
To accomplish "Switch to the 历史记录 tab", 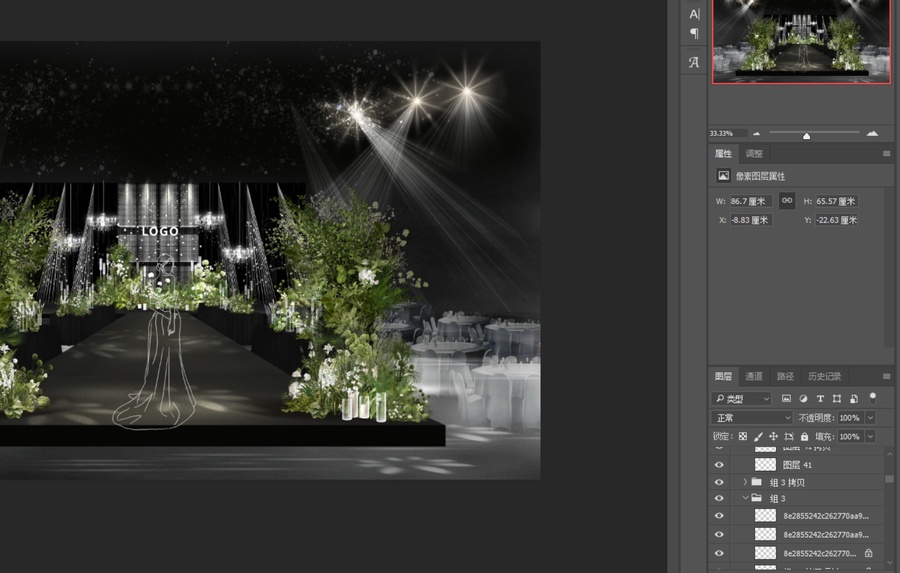I will tap(824, 376).
